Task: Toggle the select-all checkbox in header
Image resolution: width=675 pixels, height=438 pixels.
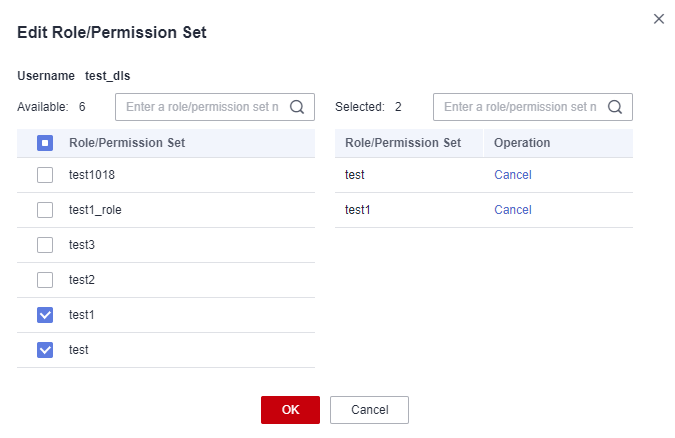Action: coord(45,143)
